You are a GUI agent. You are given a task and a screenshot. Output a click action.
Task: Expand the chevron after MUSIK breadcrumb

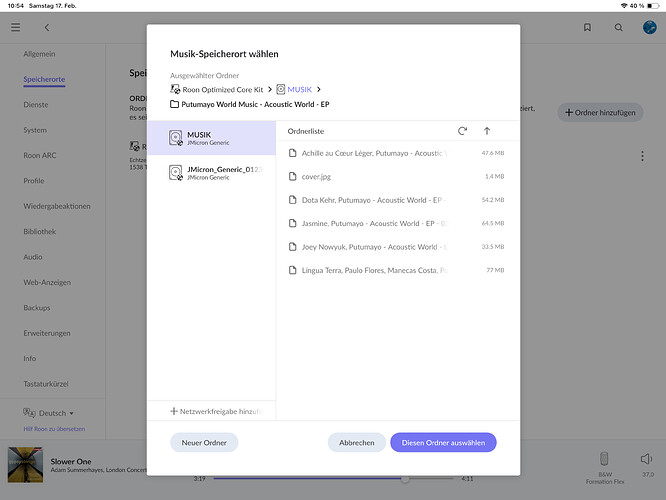[x=319, y=89]
